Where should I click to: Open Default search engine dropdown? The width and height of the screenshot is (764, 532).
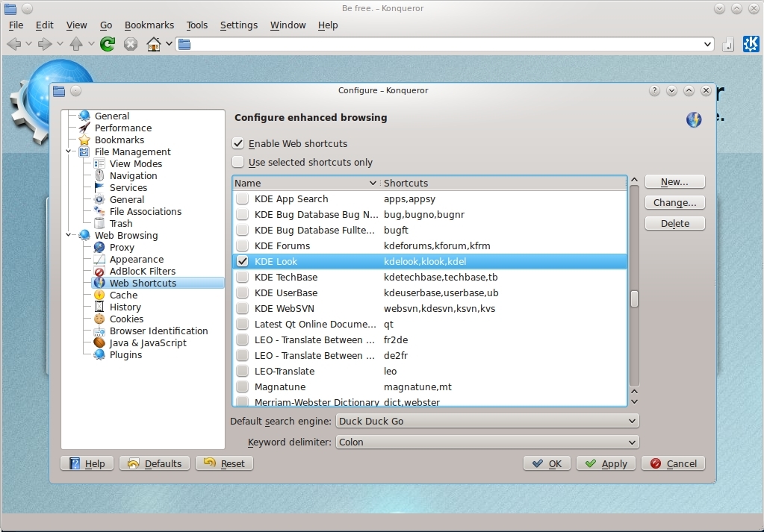click(x=487, y=421)
